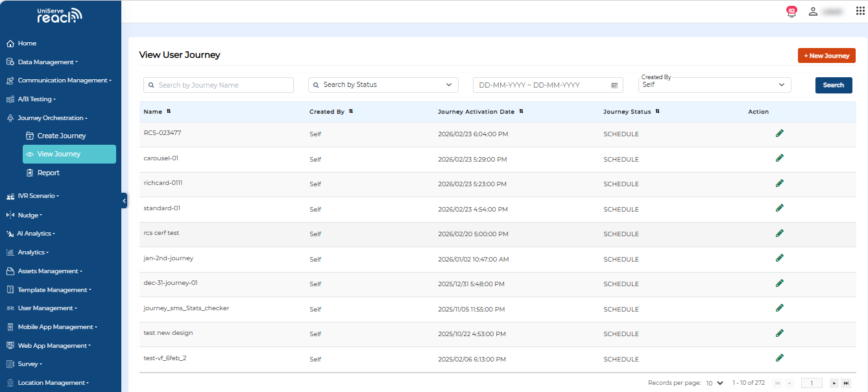868x392 pixels.
Task: Open the apps grid icon
Action: (860, 11)
